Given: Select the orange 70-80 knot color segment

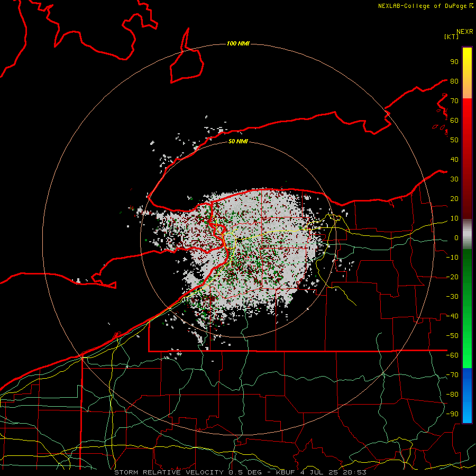Looking at the screenshot, I should click(x=467, y=90).
